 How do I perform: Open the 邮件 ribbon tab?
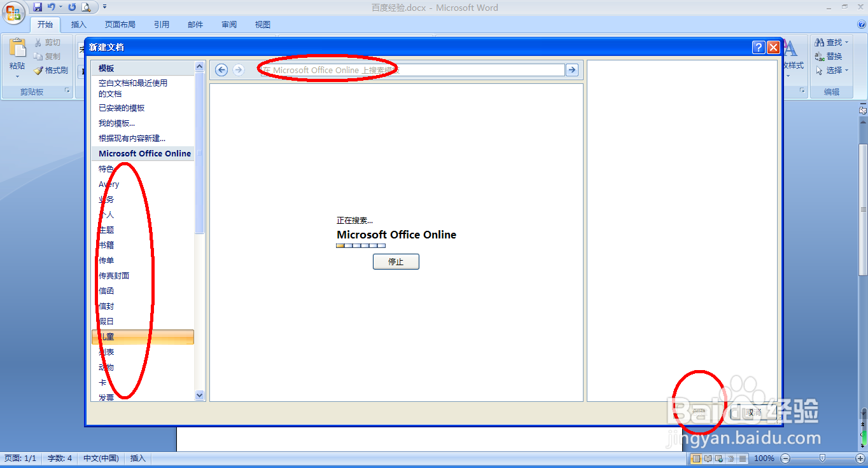pos(195,25)
